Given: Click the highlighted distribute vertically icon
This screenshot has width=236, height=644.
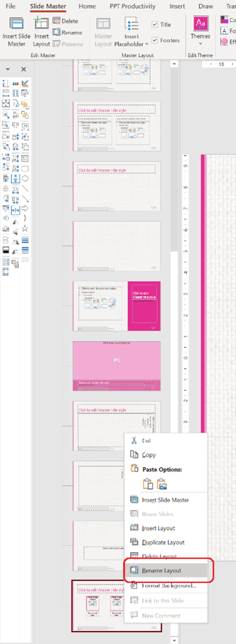Looking at the screenshot, I should click(16, 178).
